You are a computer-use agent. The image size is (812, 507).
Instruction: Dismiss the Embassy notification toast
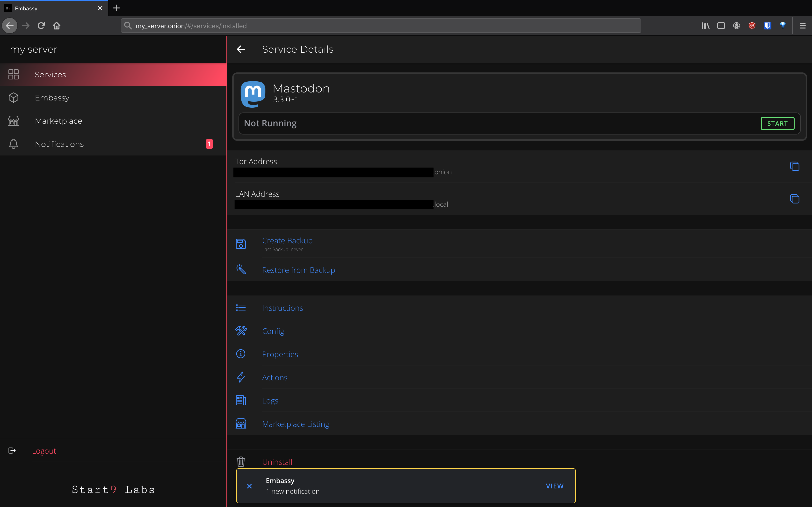click(x=249, y=486)
